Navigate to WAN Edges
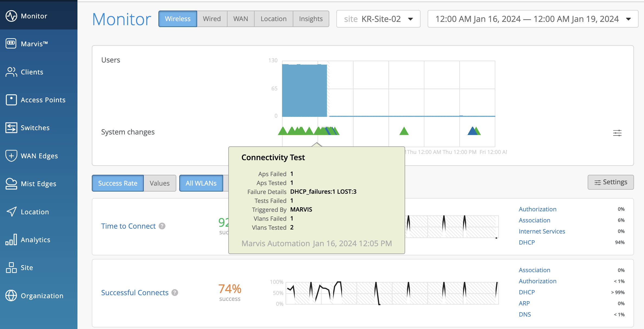Viewport: 644px width, 329px height. (x=39, y=156)
